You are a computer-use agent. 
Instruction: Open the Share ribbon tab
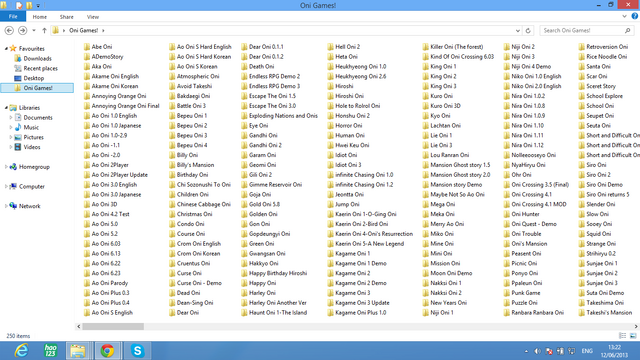coord(67,17)
